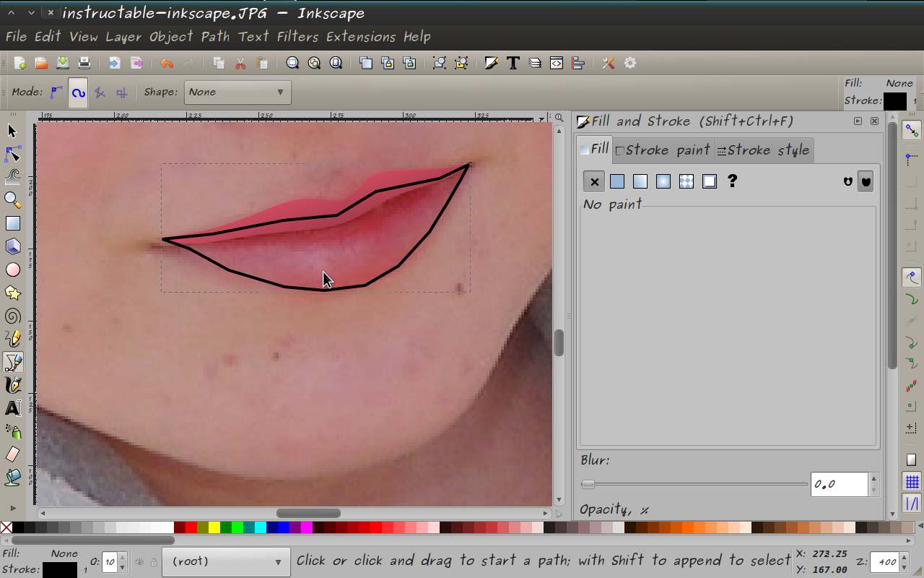Choose the Text tool
This screenshot has width=924, height=578.
(x=13, y=408)
